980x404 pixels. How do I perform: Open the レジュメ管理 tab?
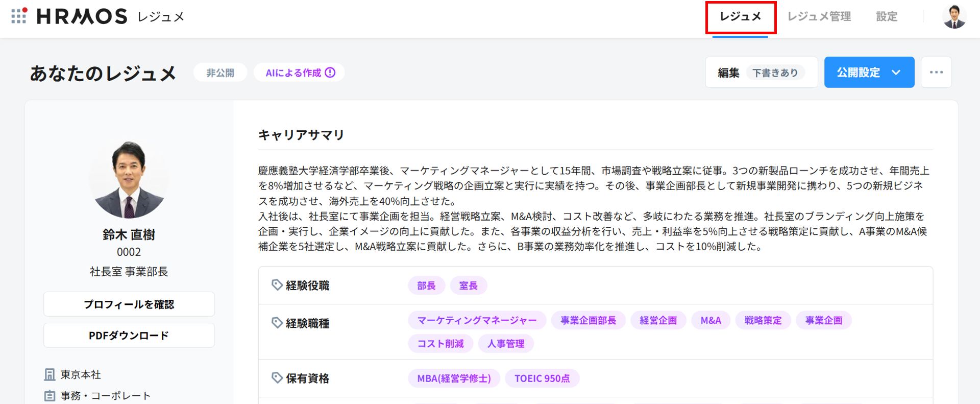819,17
